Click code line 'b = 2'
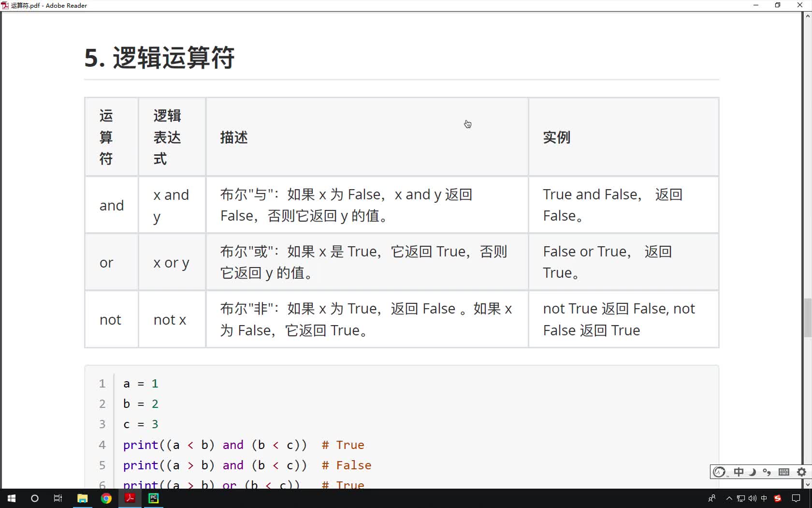The height and width of the screenshot is (508, 812). (141, 404)
